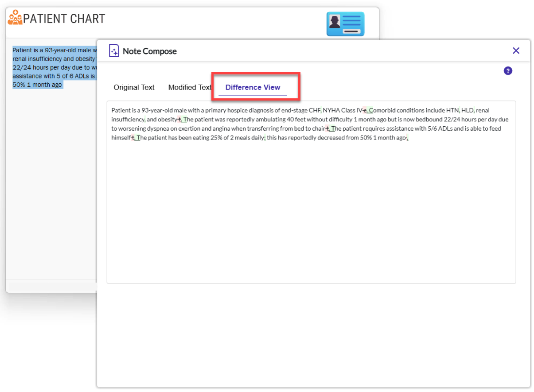The height and width of the screenshot is (392, 534).
Task: Close the Note Compose dialog
Action: click(516, 50)
